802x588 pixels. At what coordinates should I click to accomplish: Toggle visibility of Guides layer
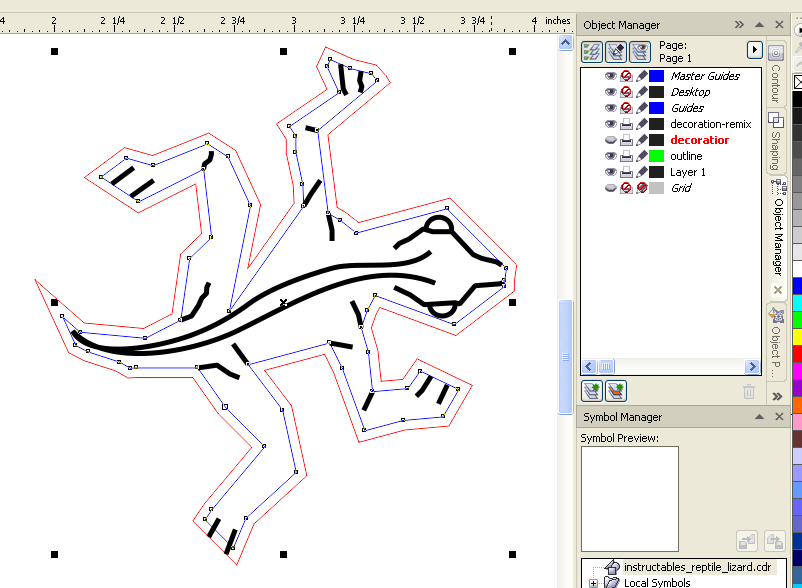(610, 108)
